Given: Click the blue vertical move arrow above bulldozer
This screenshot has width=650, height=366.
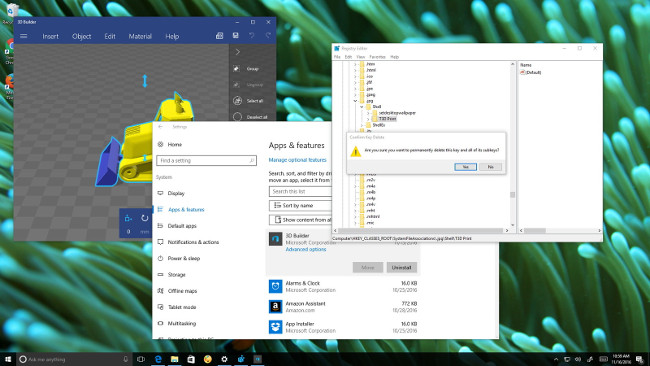Looking at the screenshot, I should (x=145, y=81).
